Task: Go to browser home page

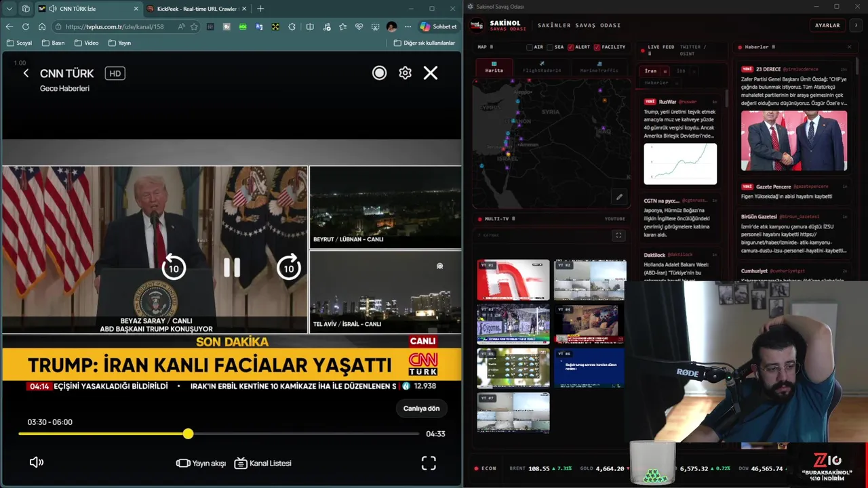Action: (x=41, y=26)
